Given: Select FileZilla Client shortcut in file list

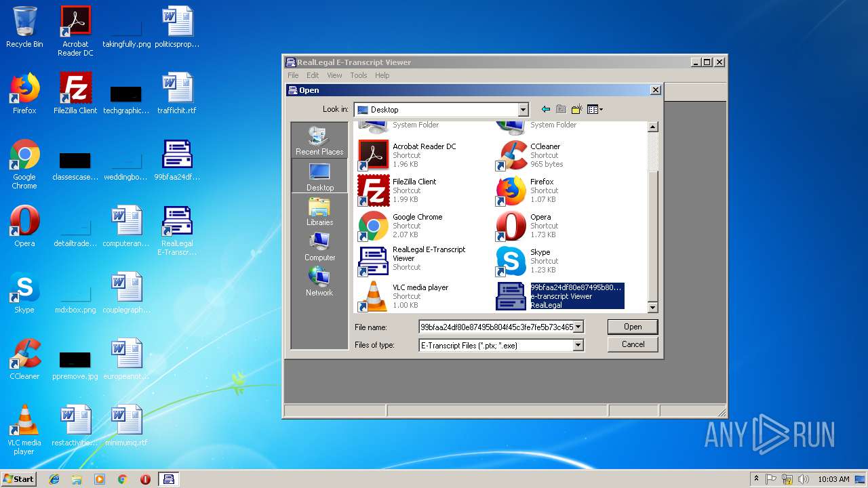Looking at the screenshot, I should pyautogui.click(x=397, y=190).
